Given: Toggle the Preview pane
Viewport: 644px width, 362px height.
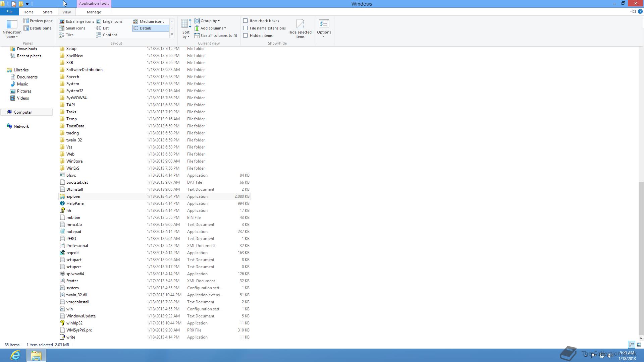Looking at the screenshot, I should point(38,21).
